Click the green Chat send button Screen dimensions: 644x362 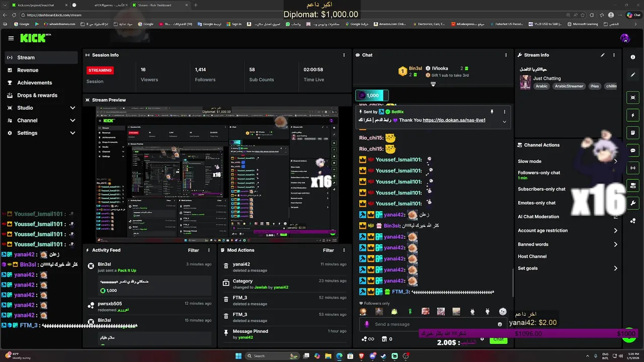click(498, 339)
